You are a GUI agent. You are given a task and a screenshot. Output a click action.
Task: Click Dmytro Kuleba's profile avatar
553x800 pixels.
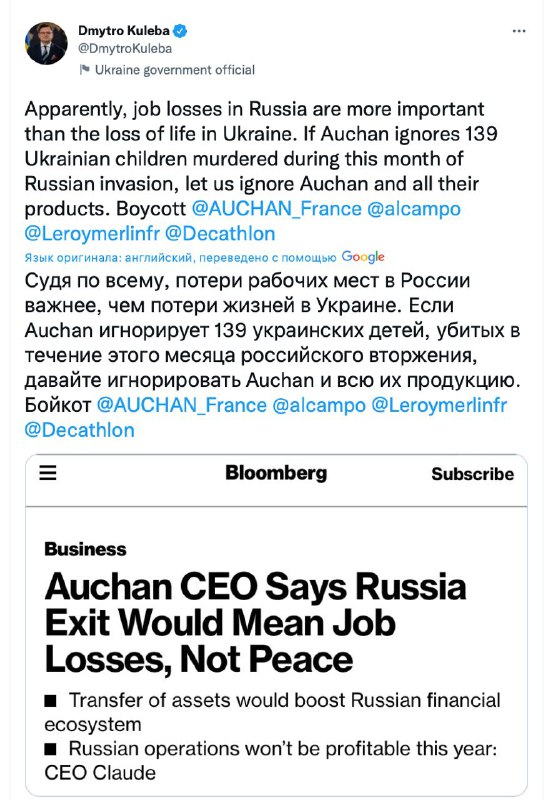(46, 43)
